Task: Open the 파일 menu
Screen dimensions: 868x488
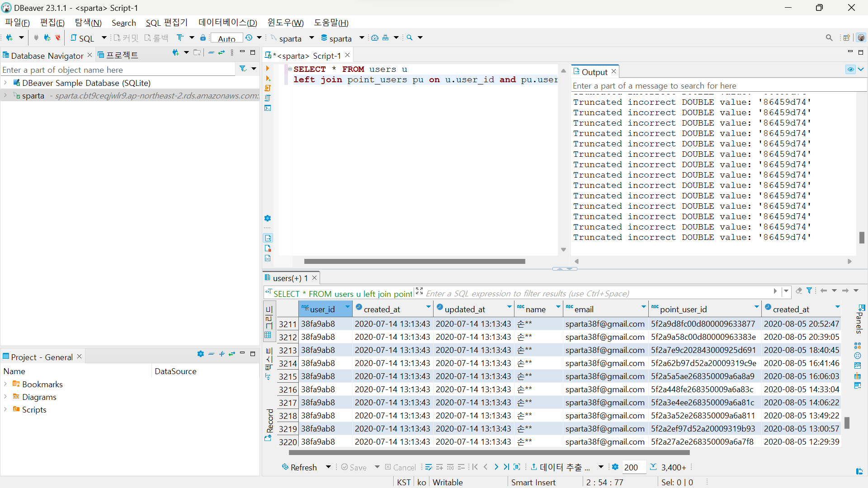Action: 18,23
